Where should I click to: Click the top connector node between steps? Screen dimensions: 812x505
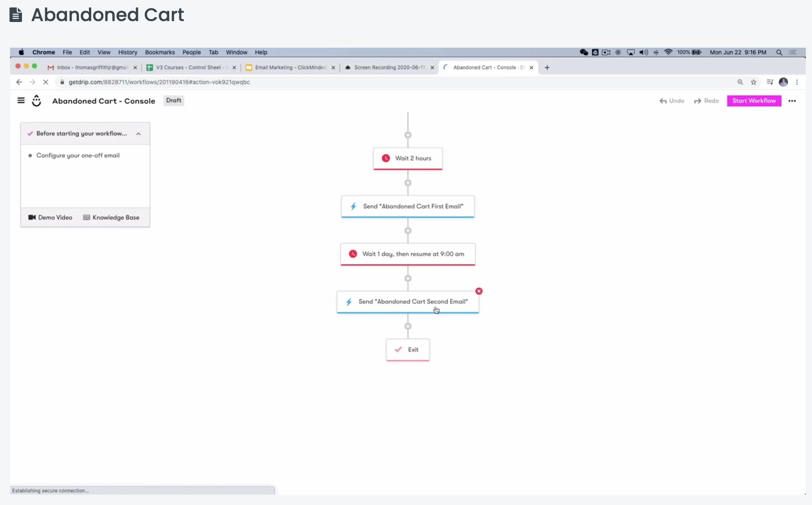[x=408, y=134]
